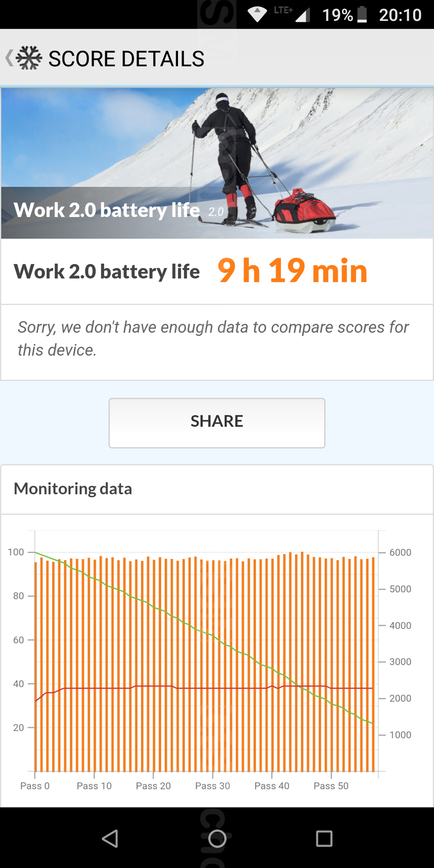Tap the 6000 right-axis chart label

click(400, 552)
